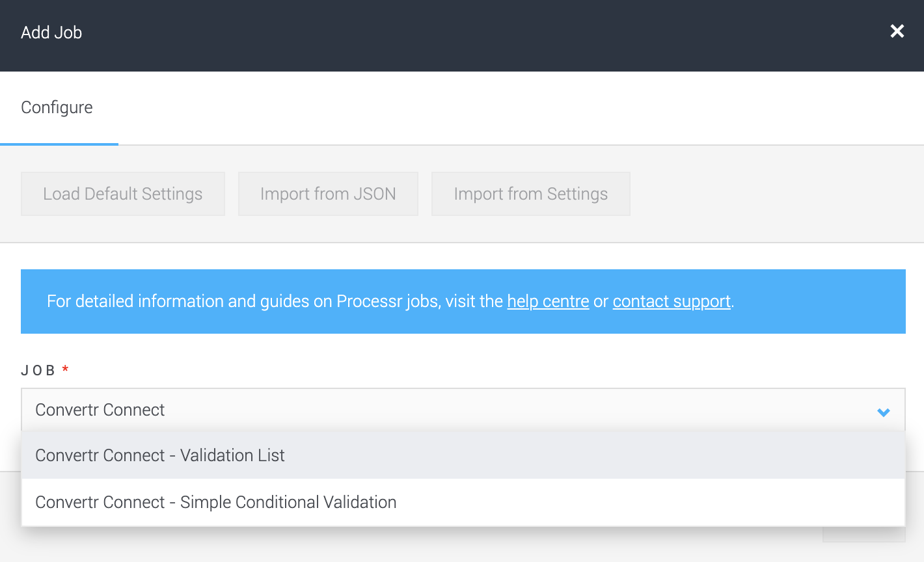Click the Import from JSON button
The height and width of the screenshot is (562, 924).
point(328,194)
